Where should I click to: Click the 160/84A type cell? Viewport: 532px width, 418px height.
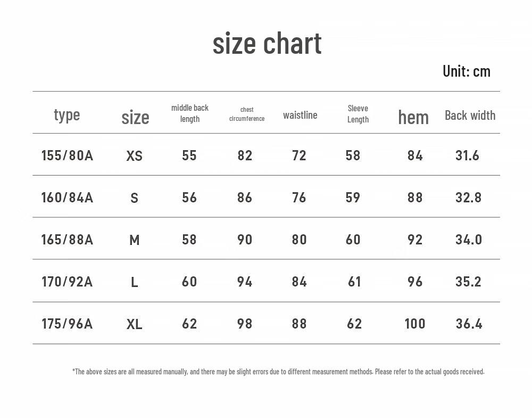tap(67, 198)
